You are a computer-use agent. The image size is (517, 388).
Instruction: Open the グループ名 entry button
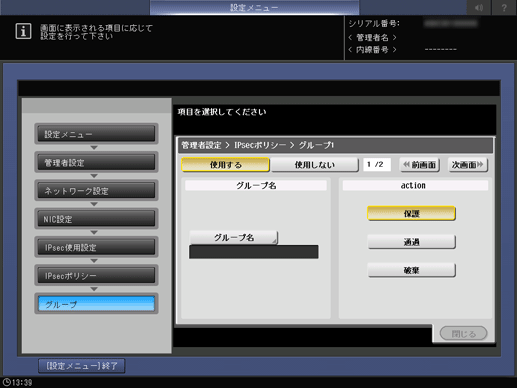[x=234, y=238]
